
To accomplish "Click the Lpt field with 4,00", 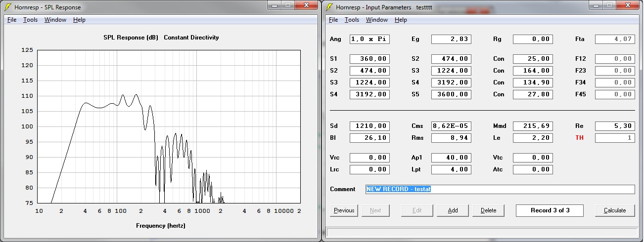I will (x=451, y=169).
